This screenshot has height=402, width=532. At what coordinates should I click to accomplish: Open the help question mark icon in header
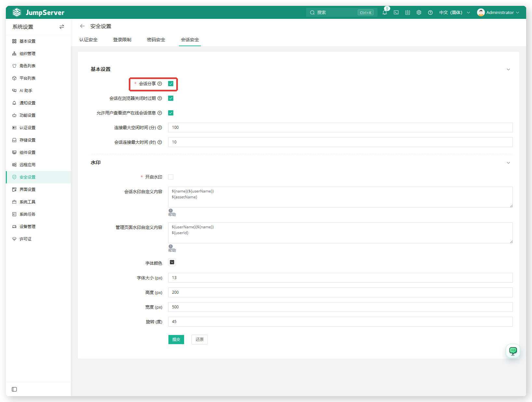click(430, 12)
